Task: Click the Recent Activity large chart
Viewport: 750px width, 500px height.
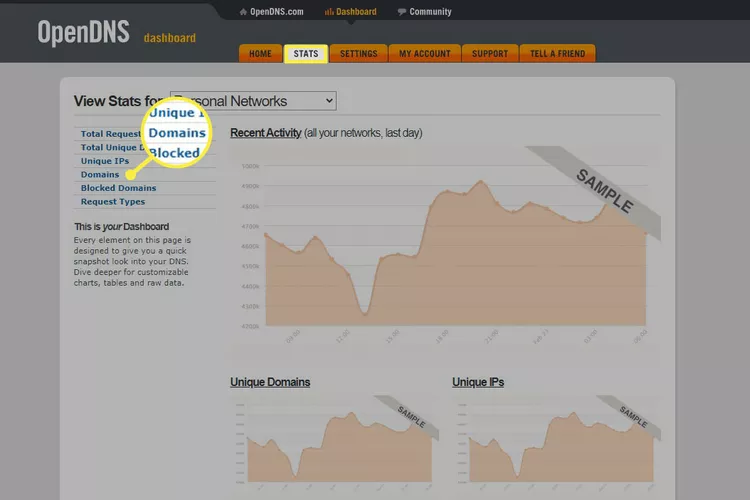Action: [446, 246]
